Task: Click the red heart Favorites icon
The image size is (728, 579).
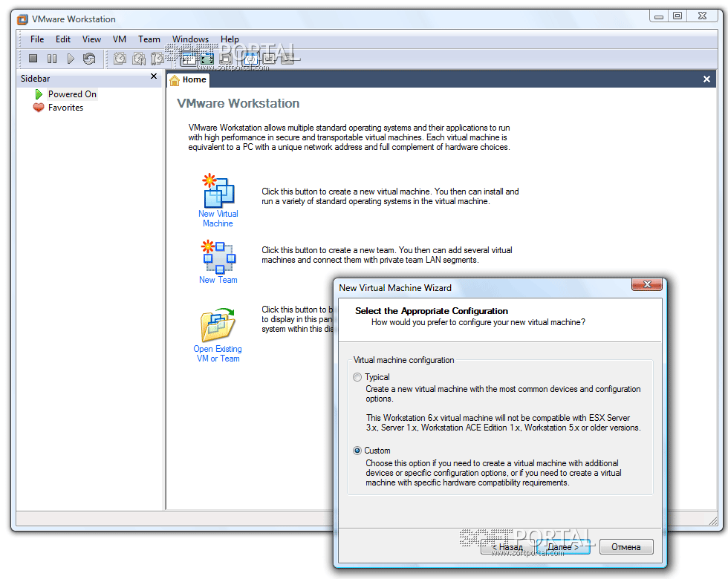Action: pos(39,108)
